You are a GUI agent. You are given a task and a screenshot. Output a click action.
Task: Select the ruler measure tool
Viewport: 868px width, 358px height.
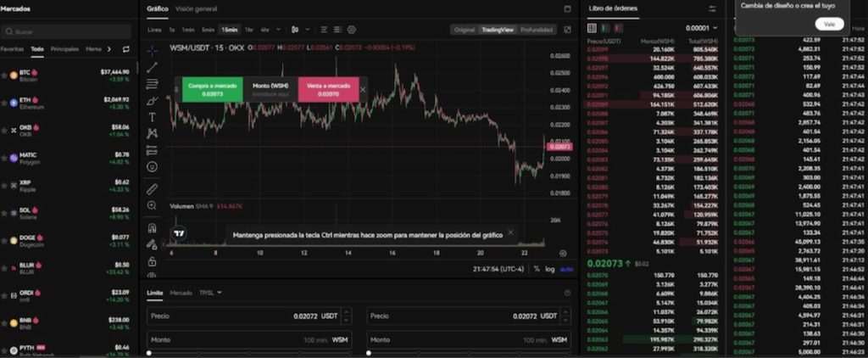153,189
